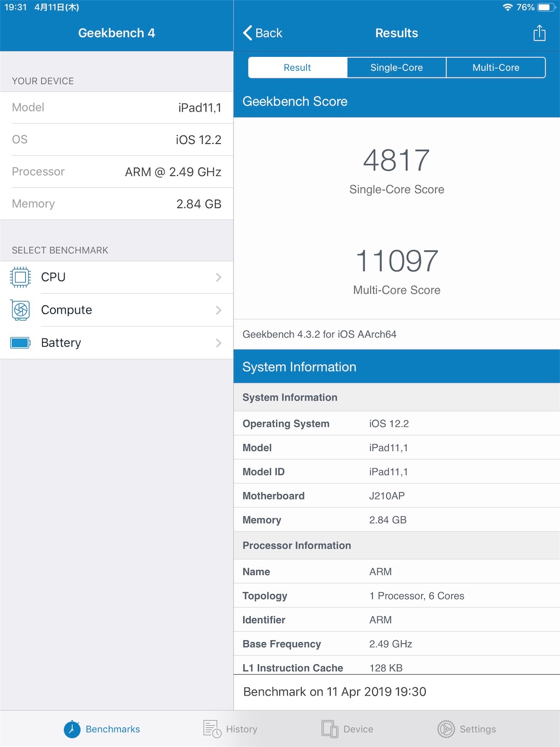Switch to the Multi-Core segment
The image size is (560, 747).
click(496, 68)
